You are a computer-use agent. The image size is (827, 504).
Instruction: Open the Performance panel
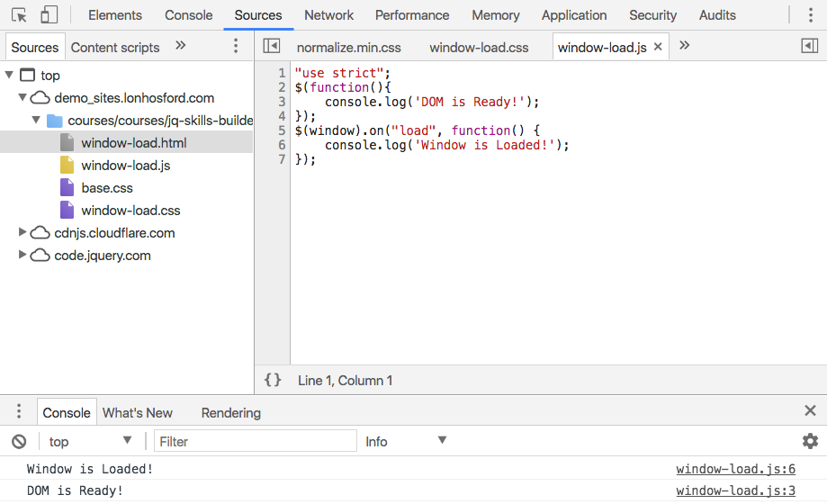tap(412, 15)
